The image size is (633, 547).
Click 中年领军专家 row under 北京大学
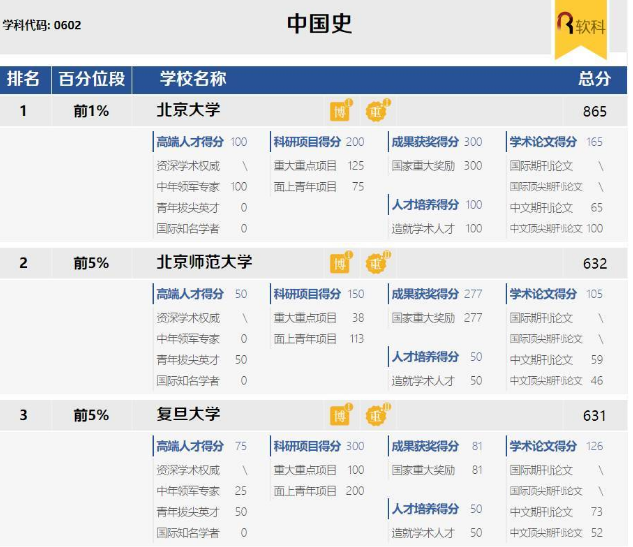pyautogui.click(x=202, y=187)
